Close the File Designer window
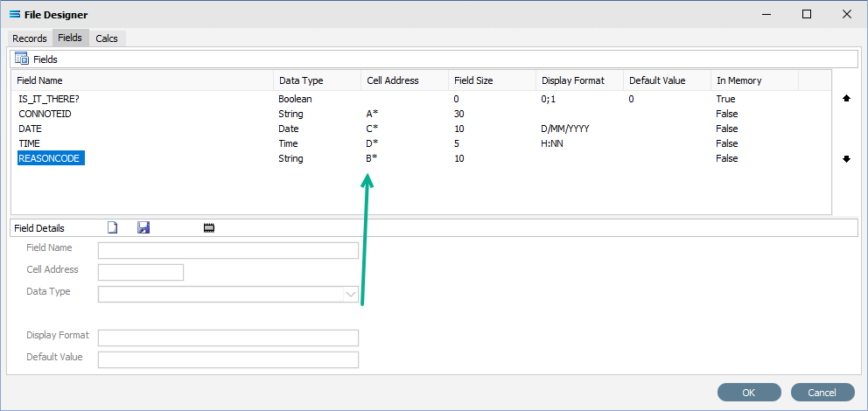Screen dimensions: 868x411 pos(846,14)
